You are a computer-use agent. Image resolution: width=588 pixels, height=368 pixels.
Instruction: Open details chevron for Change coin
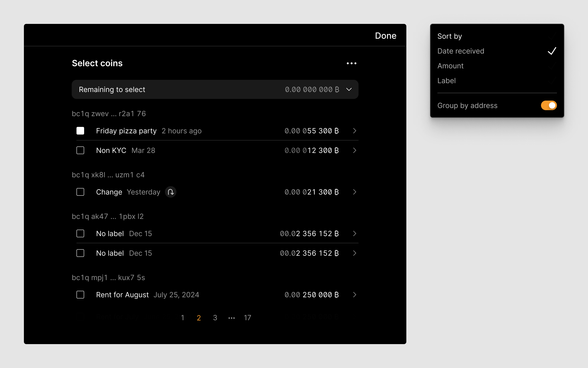click(355, 192)
